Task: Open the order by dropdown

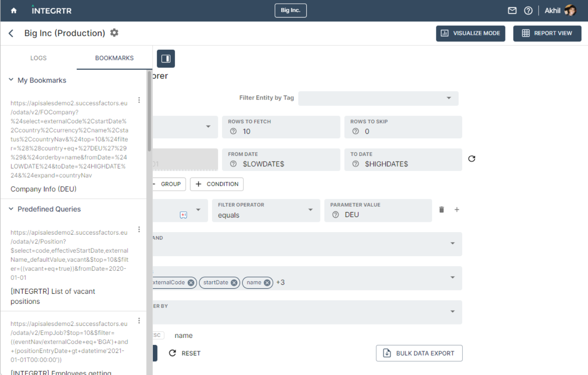Action: (307, 312)
